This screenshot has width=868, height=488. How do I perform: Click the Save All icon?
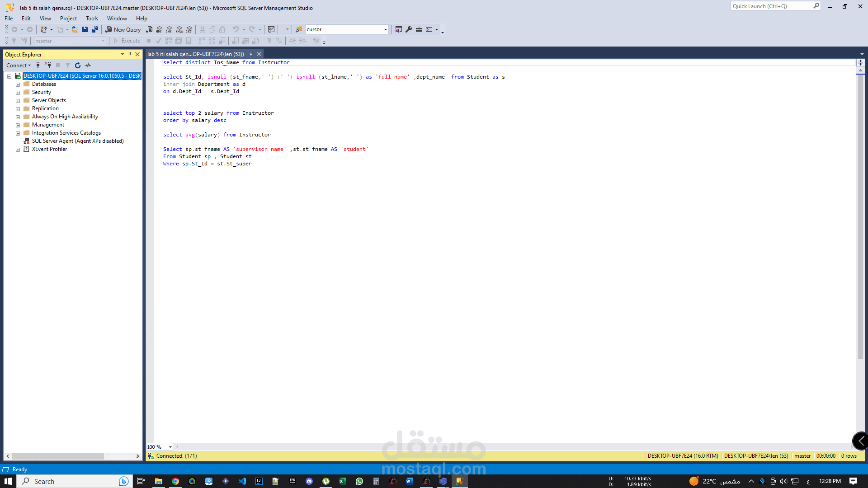click(95, 29)
